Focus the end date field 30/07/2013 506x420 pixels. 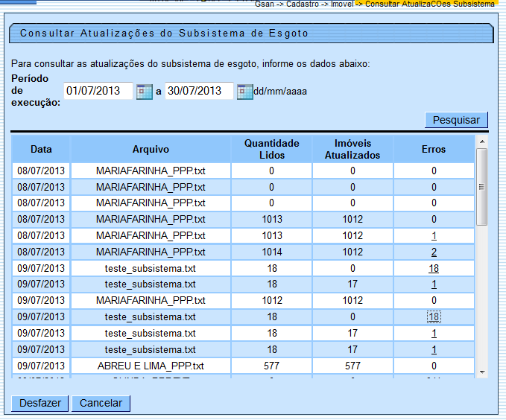198,91
